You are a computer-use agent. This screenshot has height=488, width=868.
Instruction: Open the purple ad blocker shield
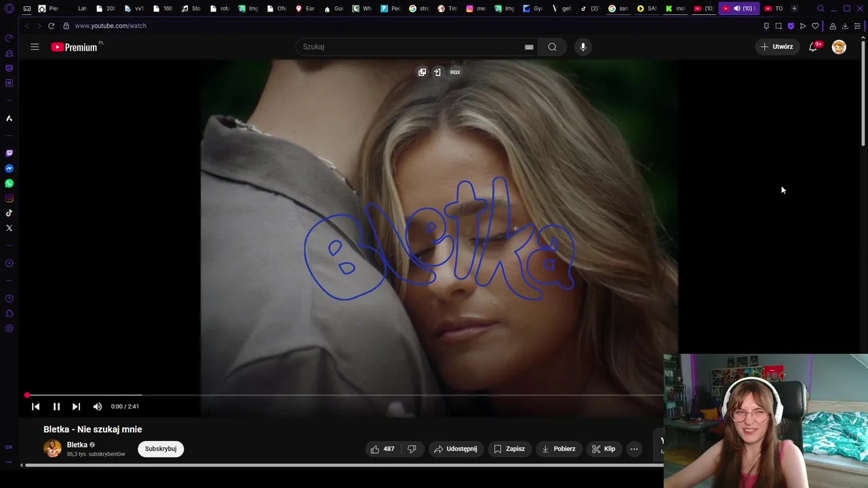click(791, 26)
